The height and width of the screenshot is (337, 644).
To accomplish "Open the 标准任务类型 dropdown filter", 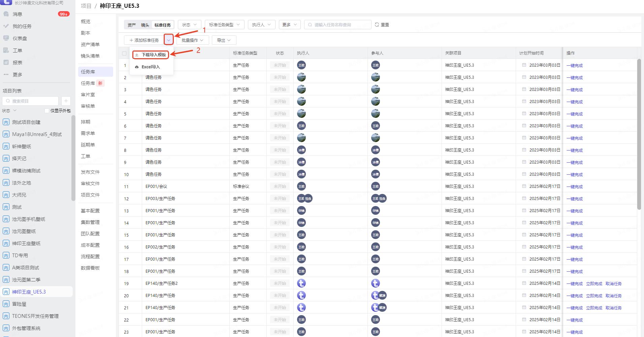I will (224, 25).
